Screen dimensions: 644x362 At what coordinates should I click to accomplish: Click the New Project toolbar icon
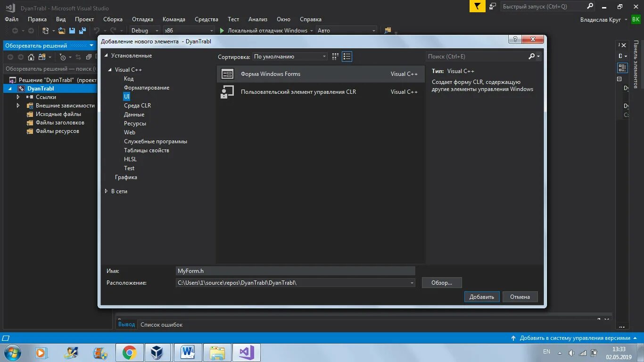(x=46, y=31)
